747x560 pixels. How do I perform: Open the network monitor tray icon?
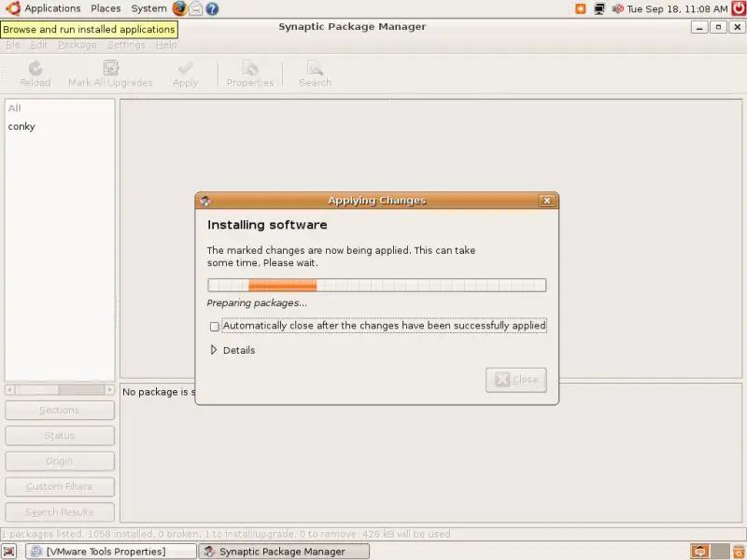pos(599,8)
